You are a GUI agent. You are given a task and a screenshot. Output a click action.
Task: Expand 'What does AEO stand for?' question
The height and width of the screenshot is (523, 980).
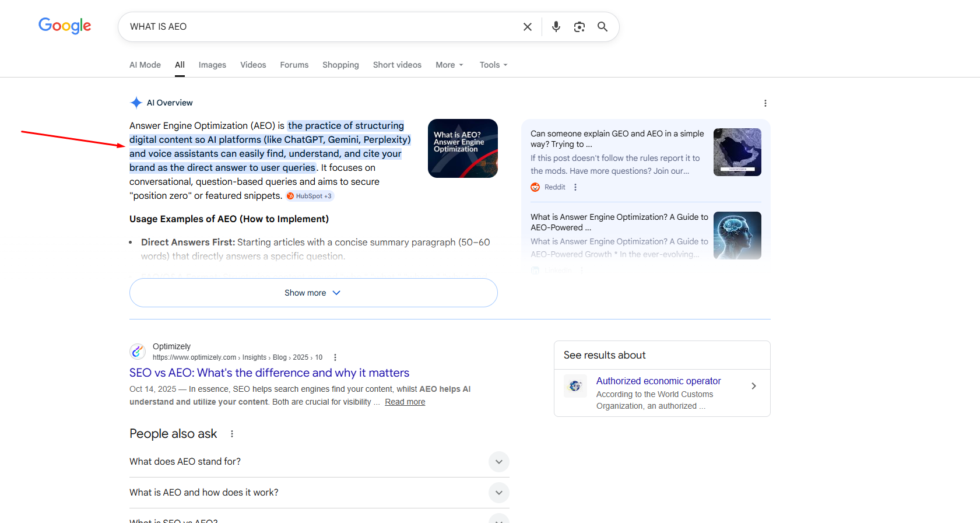coord(319,462)
